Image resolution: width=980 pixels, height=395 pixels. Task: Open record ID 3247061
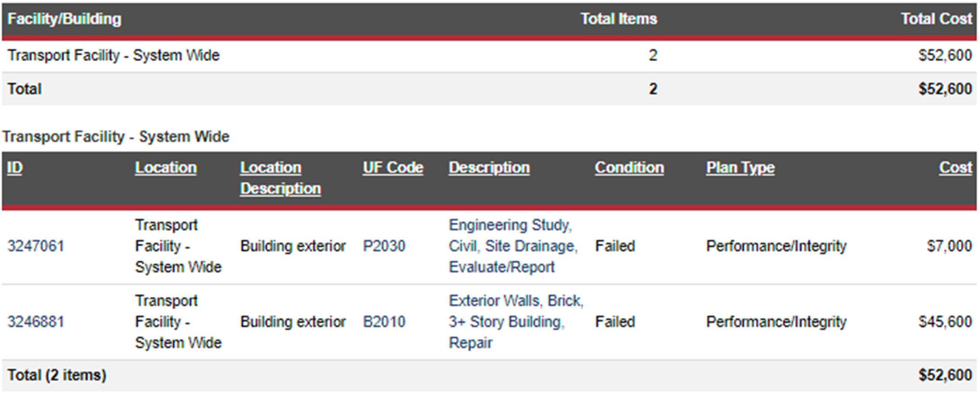(36, 246)
